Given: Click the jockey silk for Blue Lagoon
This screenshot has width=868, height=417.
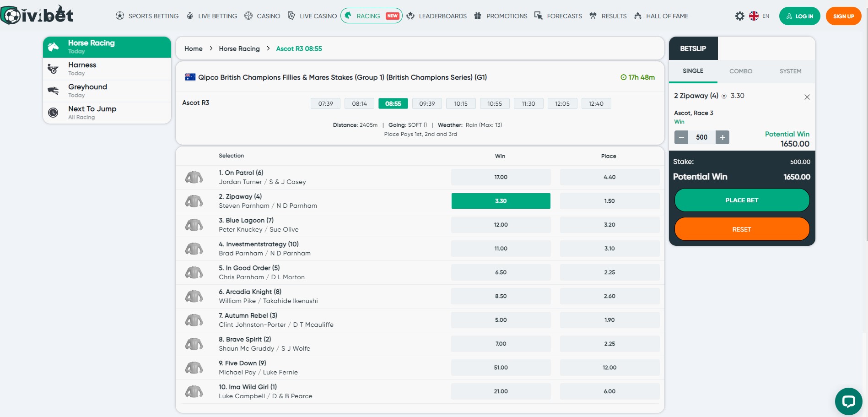Looking at the screenshot, I should [194, 225].
